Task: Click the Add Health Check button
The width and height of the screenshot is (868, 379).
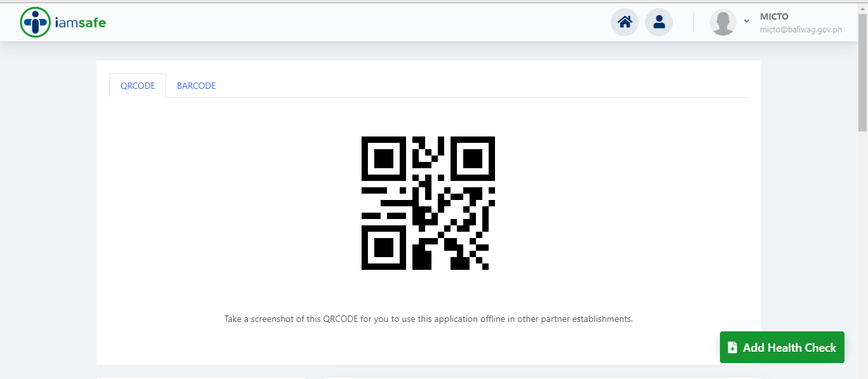Action: (x=782, y=347)
